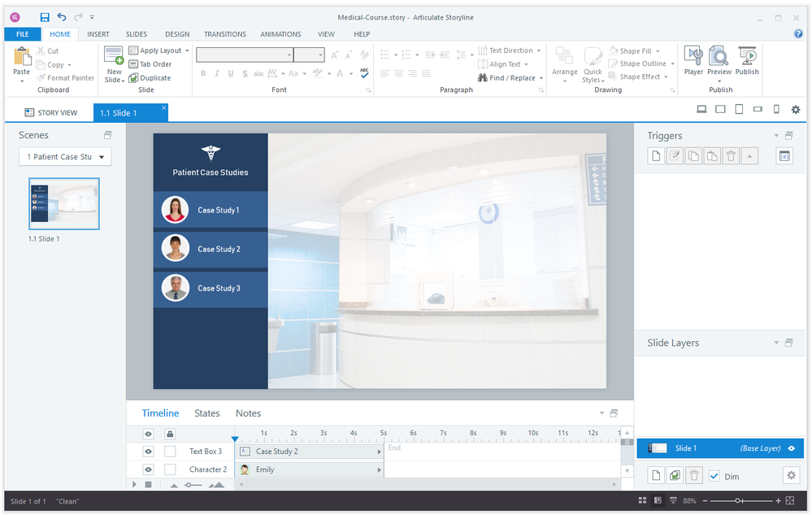Hide Text Box 3 using its eye icon
The width and height of the screenshot is (812, 515).
pyautogui.click(x=149, y=452)
